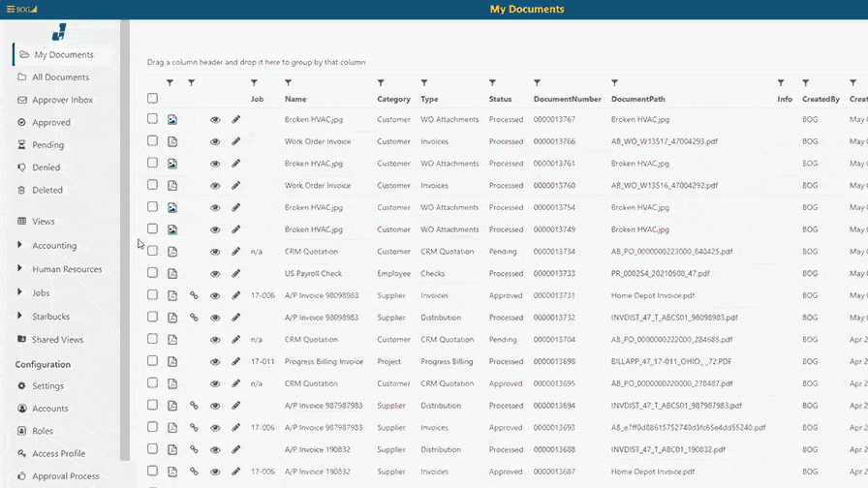Open PDF file icon of US Payroll Check

(172, 273)
